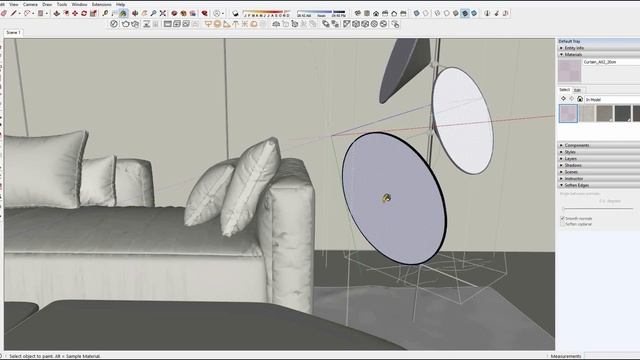Click the materials forward arrow button
The image size is (640, 360).
click(571, 99)
